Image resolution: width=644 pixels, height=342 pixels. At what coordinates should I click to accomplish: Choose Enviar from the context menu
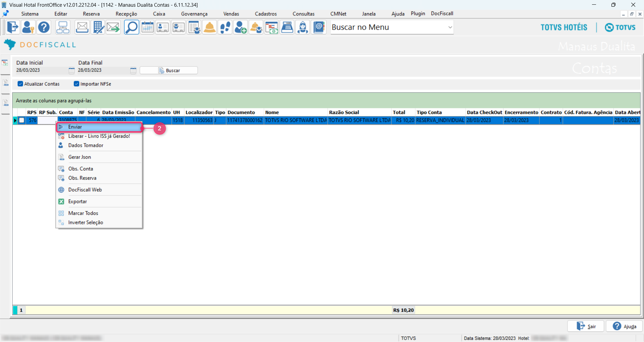pos(100,127)
